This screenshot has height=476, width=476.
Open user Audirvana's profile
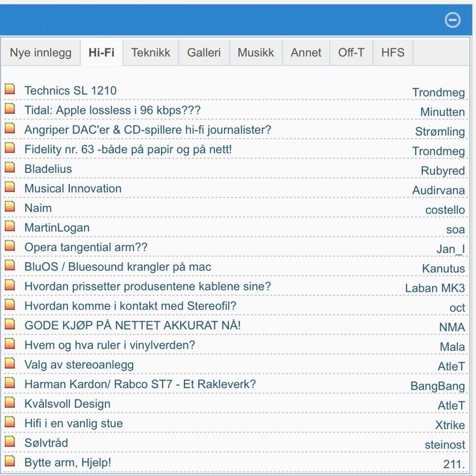(x=438, y=190)
